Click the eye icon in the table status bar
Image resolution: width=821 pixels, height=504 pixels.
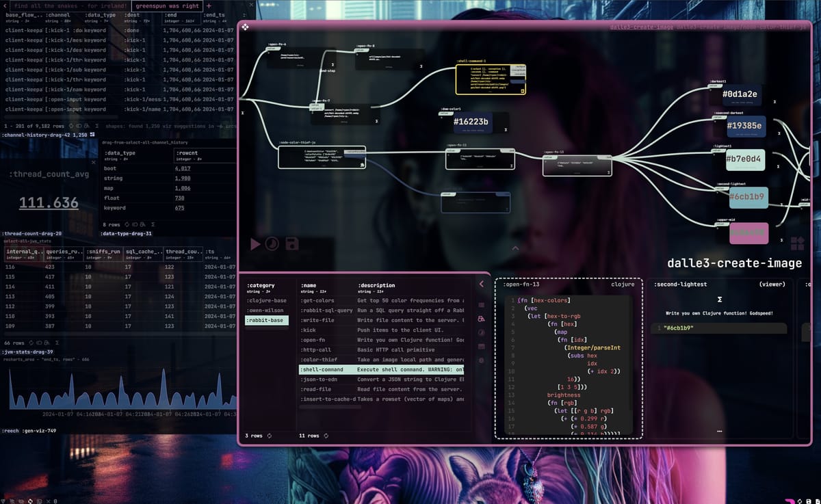[x=77, y=126]
